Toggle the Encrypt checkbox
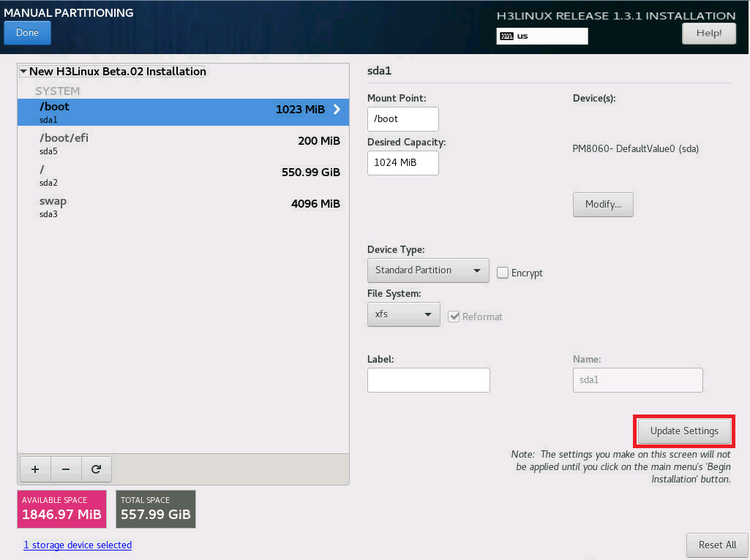The image size is (750, 560). pyautogui.click(x=502, y=273)
